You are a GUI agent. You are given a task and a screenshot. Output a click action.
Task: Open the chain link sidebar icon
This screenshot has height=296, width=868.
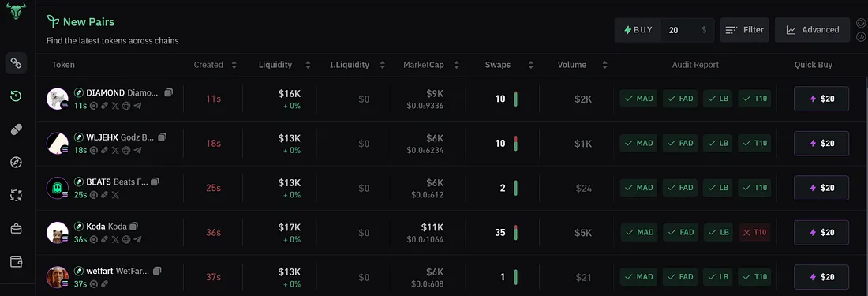16,64
